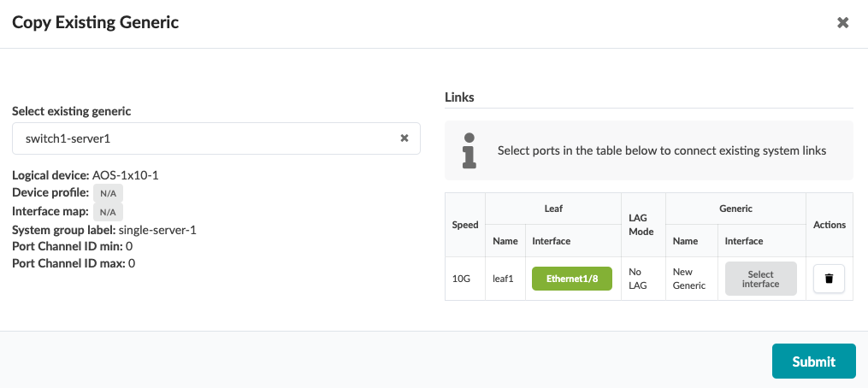Select the Ethernet1/8 leaf interface

pyautogui.click(x=571, y=279)
